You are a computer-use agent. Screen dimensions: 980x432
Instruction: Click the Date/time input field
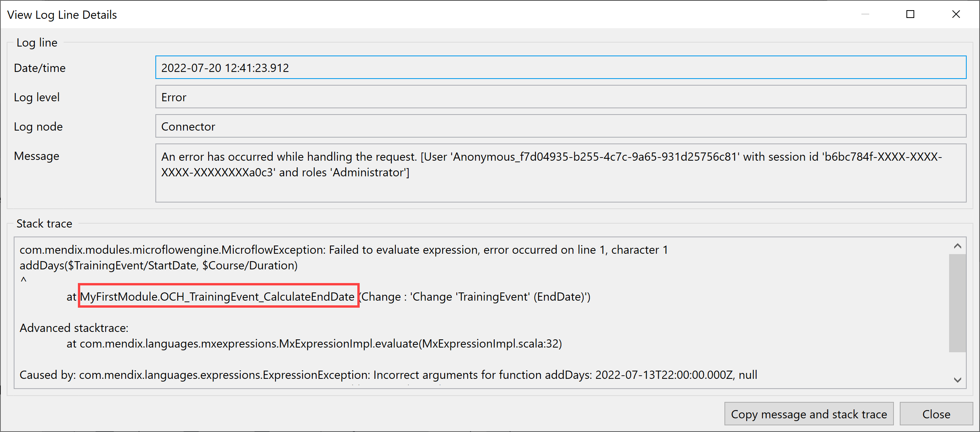[x=560, y=68]
